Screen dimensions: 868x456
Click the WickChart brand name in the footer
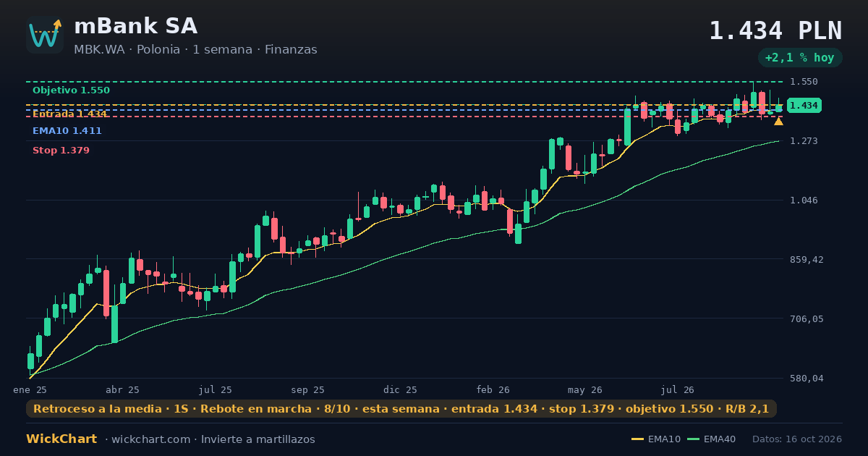tap(61, 439)
